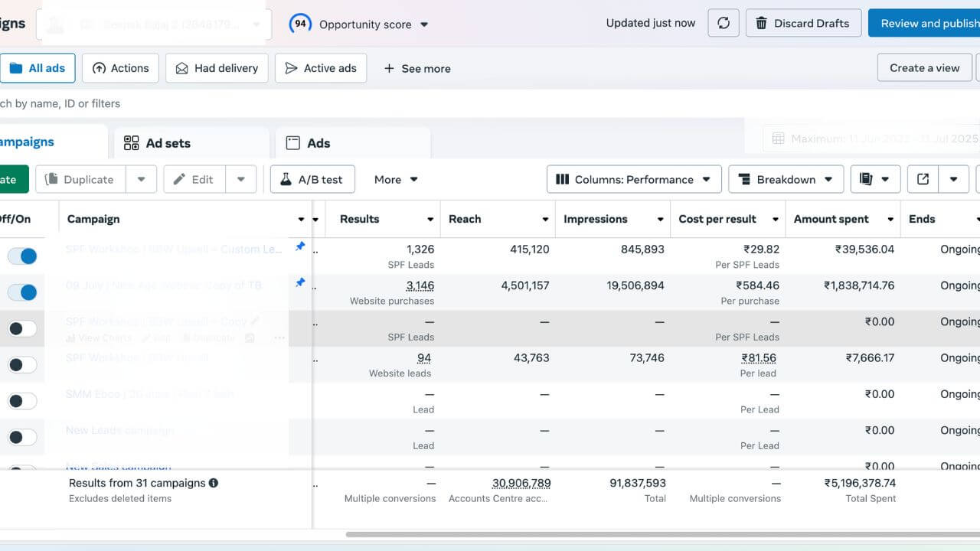Expand the Breakdown dropdown

click(786, 179)
